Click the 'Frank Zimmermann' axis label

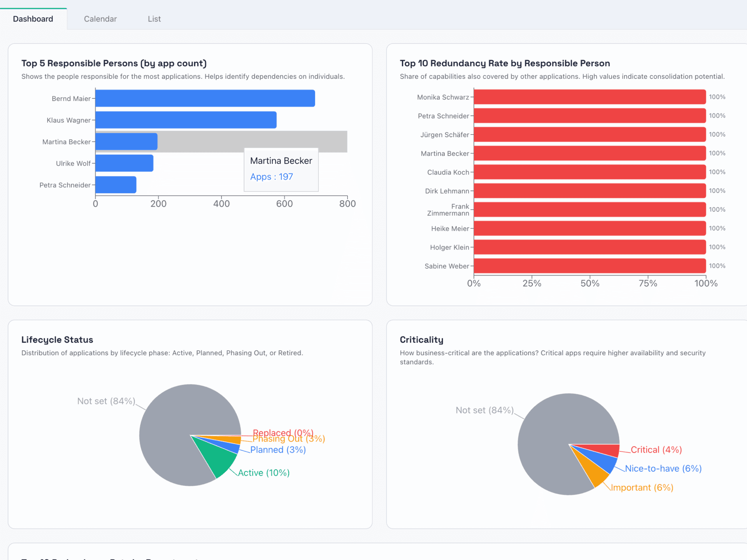pyautogui.click(x=448, y=210)
